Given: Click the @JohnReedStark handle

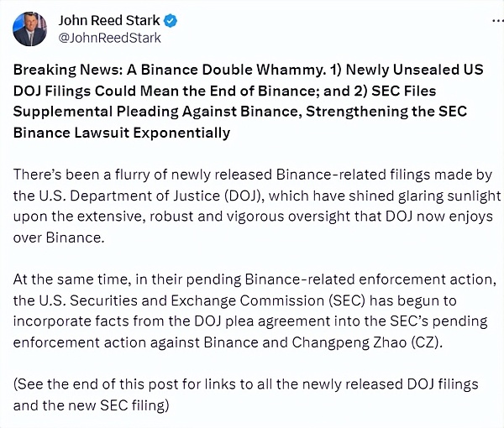Looking at the screenshot, I should point(110,38).
